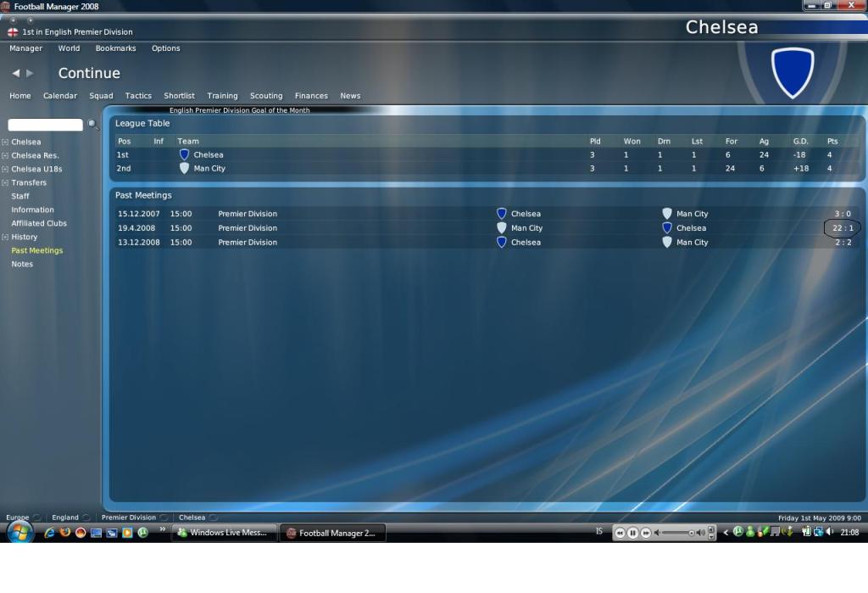868x593 pixels.
Task: Open the Options menu
Action: (166, 48)
